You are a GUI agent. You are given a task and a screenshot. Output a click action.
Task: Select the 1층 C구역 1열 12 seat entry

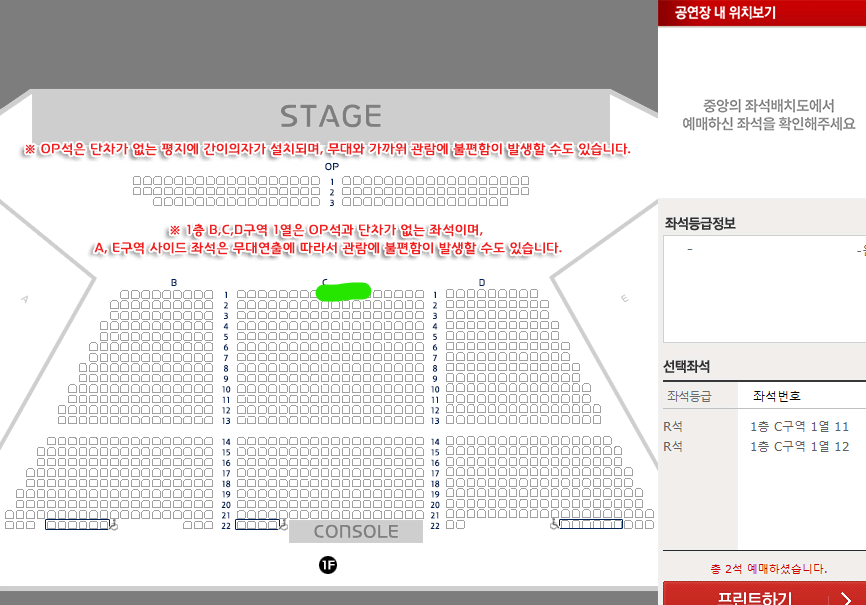coord(799,446)
